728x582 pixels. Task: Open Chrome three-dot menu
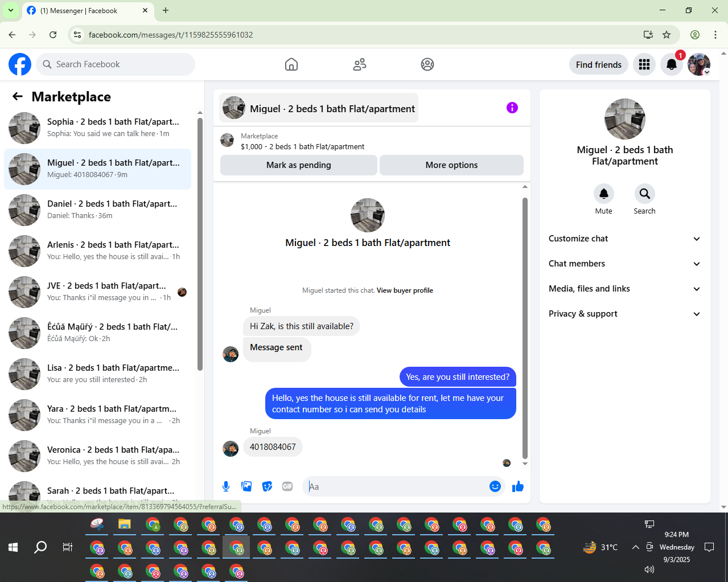pyautogui.click(x=715, y=35)
